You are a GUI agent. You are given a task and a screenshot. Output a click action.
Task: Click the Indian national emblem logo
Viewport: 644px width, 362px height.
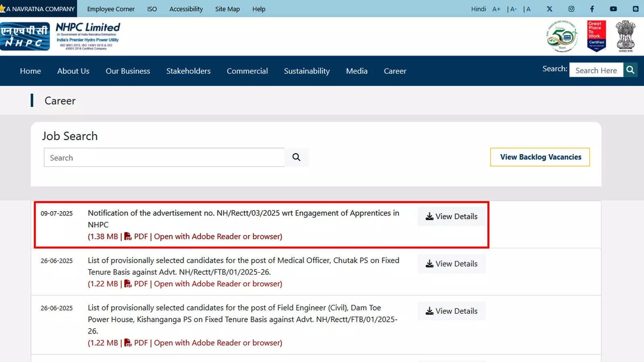[625, 36]
